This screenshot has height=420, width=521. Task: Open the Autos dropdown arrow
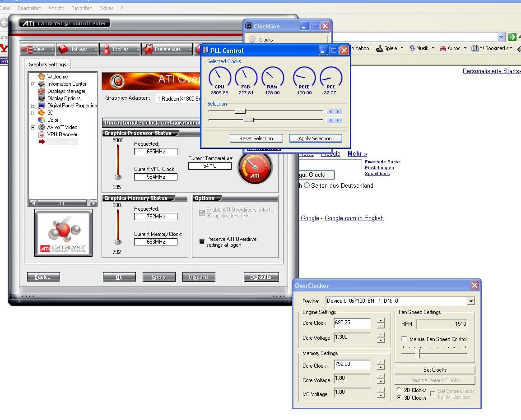(x=465, y=48)
